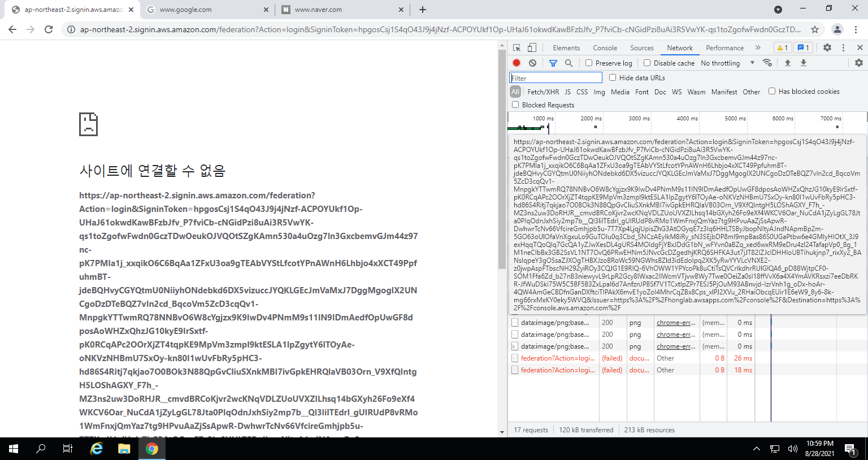Enable the Preserve log checkbox

tap(589, 63)
